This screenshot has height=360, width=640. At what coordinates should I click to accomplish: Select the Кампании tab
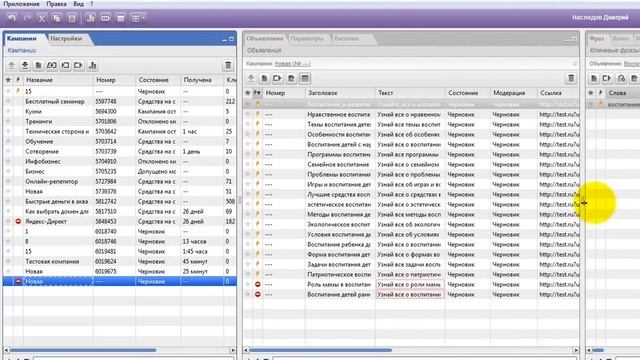22,38
